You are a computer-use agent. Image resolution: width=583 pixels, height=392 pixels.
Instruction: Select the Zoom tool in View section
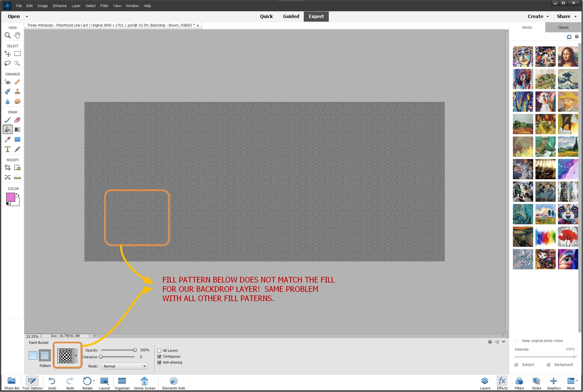(8, 35)
